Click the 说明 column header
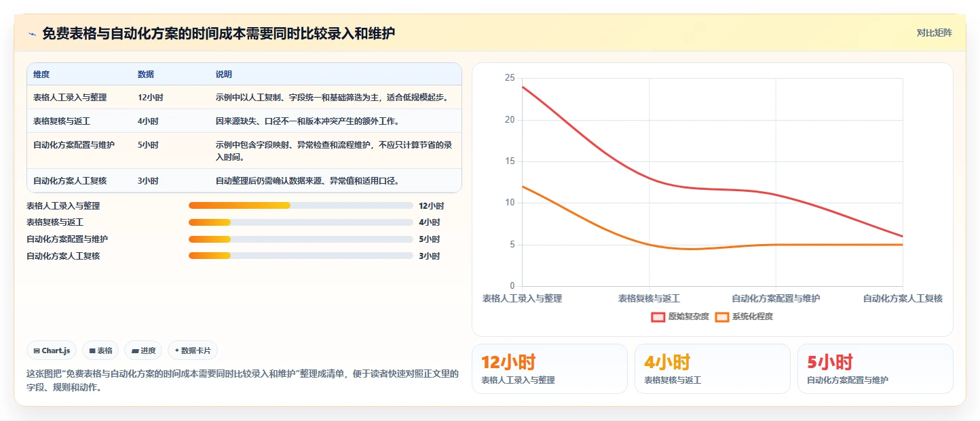 pos(224,75)
